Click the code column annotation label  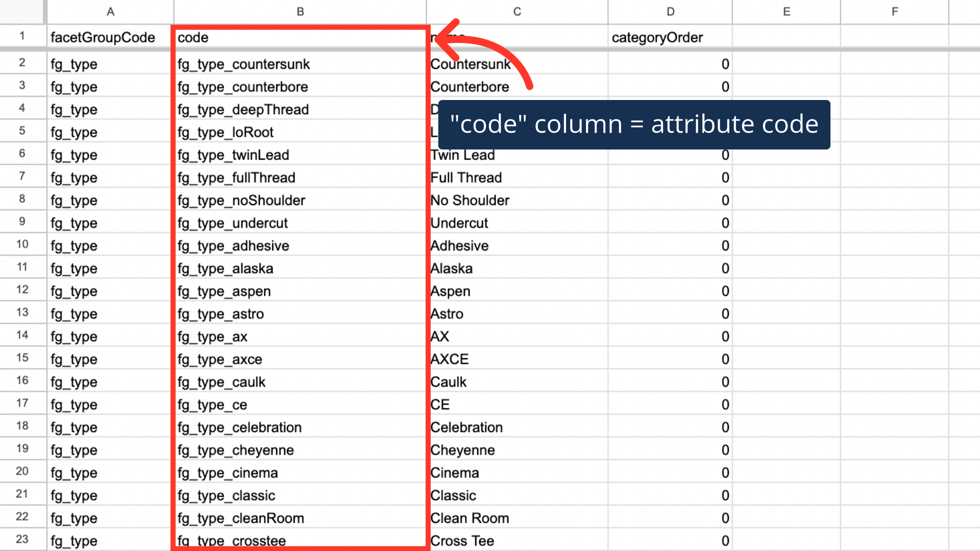(x=634, y=124)
